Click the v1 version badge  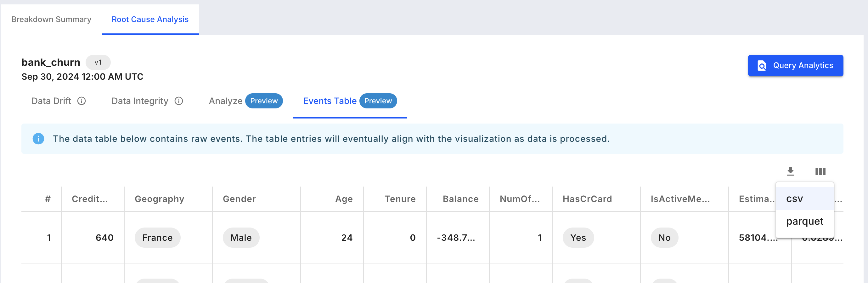coord(98,62)
